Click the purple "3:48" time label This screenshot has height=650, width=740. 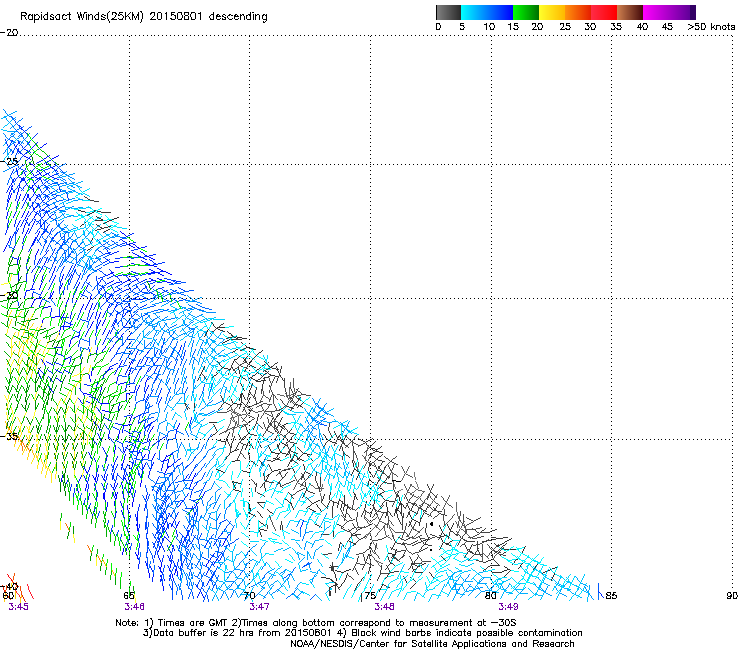tap(385, 607)
